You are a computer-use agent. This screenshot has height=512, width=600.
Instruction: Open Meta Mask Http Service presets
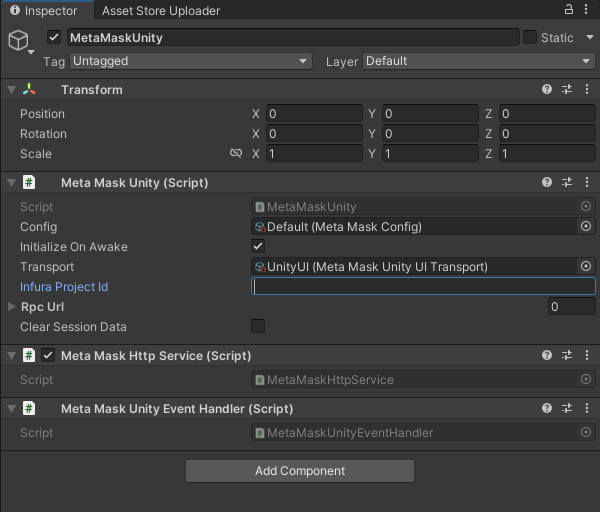567,355
